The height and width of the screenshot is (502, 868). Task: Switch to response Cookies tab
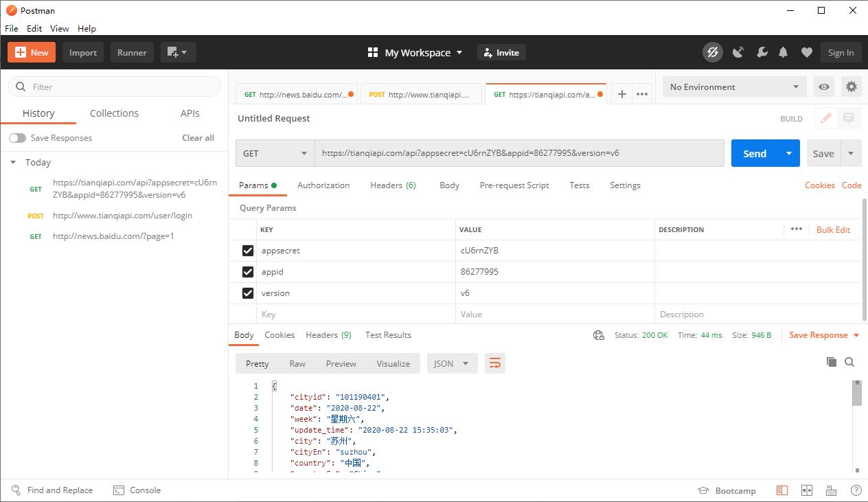tap(279, 335)
